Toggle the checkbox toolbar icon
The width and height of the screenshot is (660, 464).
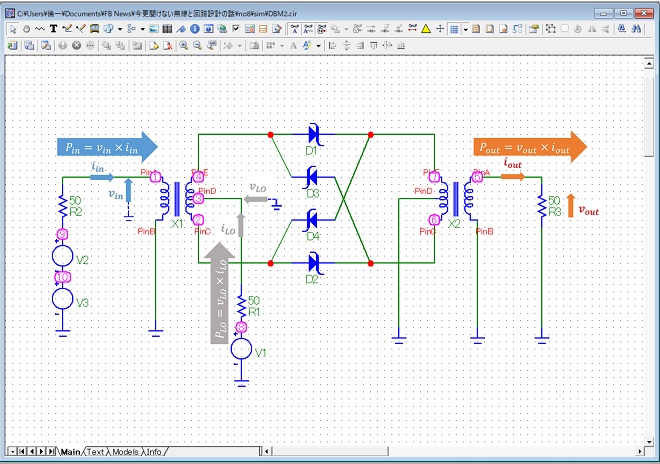click(x=236, y=29)
